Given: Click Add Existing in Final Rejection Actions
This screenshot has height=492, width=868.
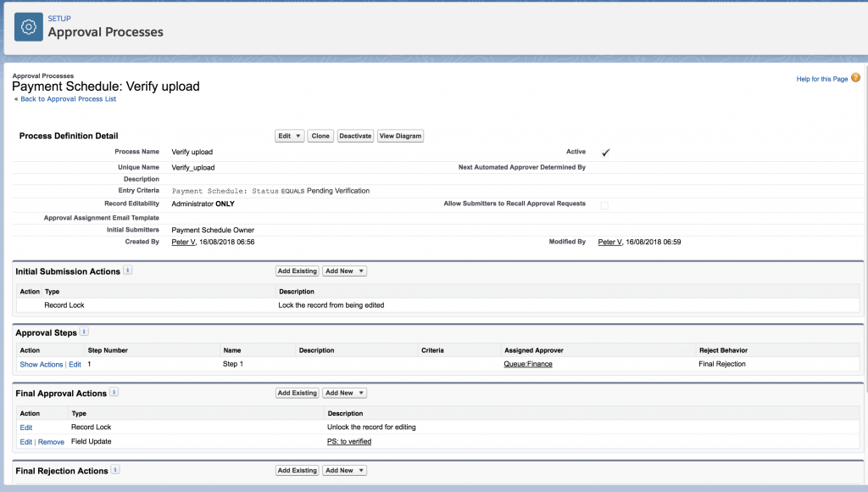Looking at the screenshot, I should (297, 470).
